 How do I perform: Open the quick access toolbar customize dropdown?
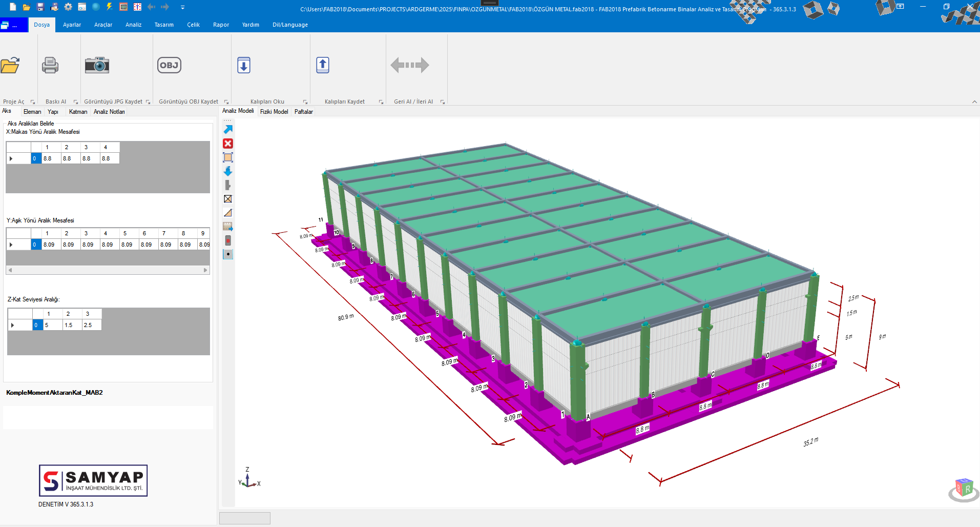coord(182,7)
